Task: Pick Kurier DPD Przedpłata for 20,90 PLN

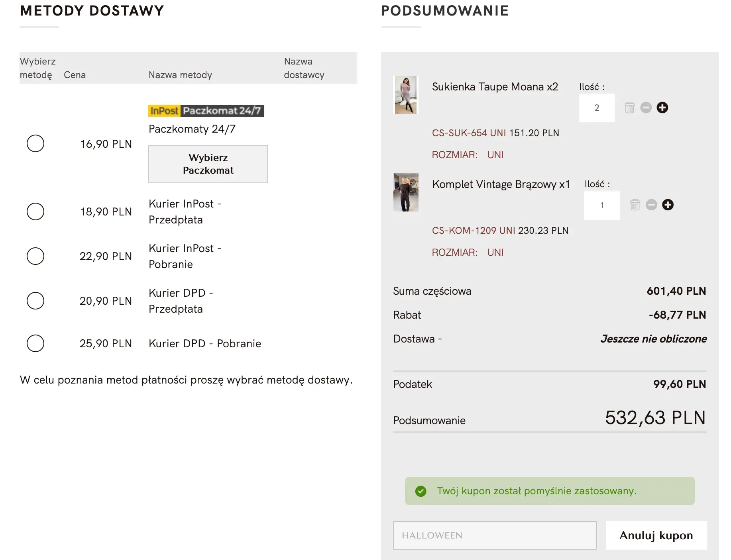Action: click(35, 301)
